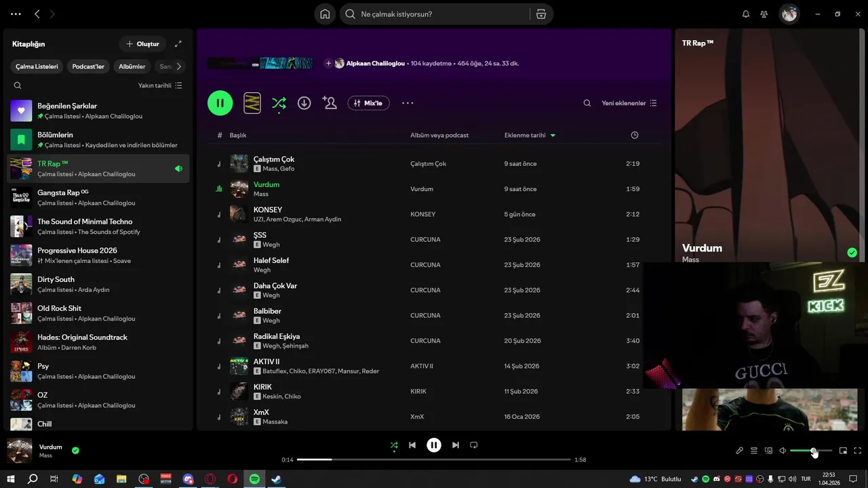Open Bölümlerin in the library
868x488 pixels.
point(98,140)
